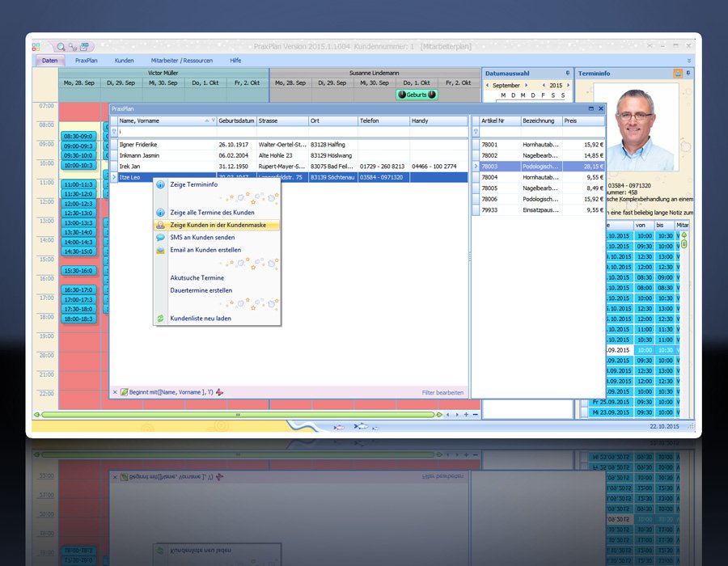The image size is (728, 566).
Task: Select the 08:30-09:0 appointment block
Action: click(78, 137)
